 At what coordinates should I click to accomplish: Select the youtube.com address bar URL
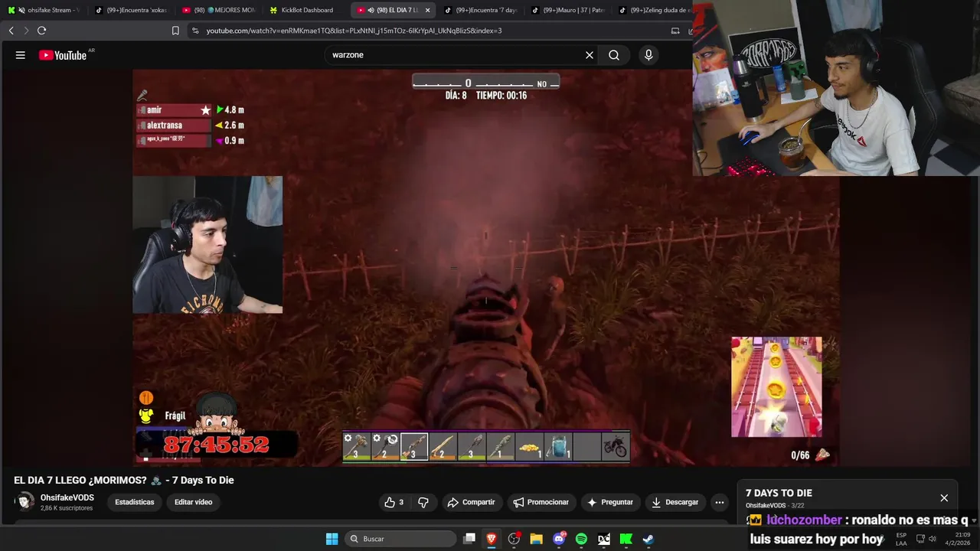tap(354, 31)
